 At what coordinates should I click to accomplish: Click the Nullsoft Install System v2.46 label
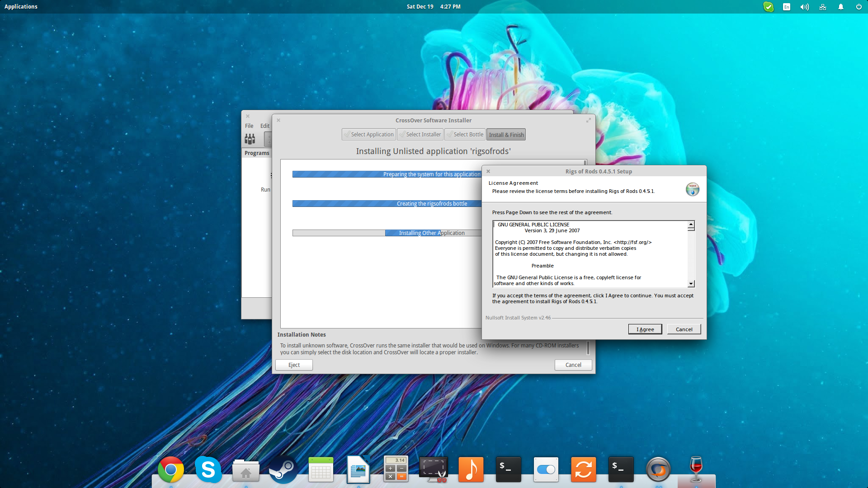pos(518,318)
